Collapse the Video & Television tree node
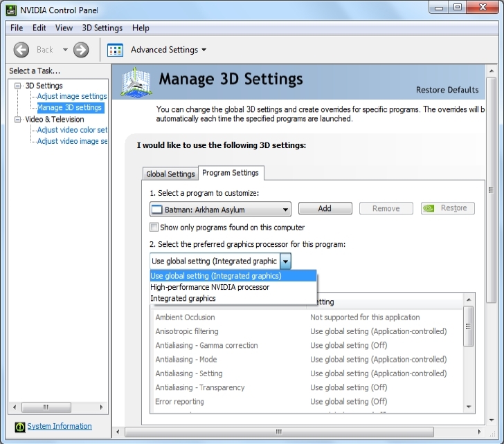504x444 pixels. coord(18,120)
